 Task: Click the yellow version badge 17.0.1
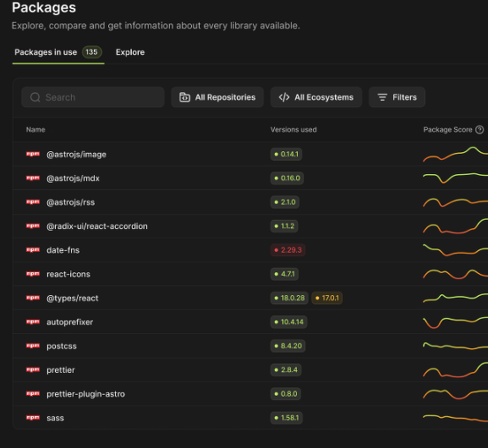pos(327,298)
